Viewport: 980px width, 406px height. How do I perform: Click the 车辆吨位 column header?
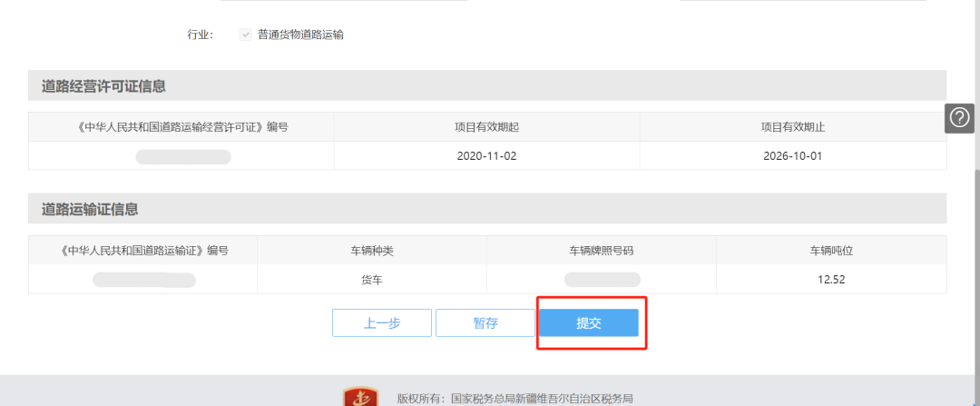coord(830,251)
